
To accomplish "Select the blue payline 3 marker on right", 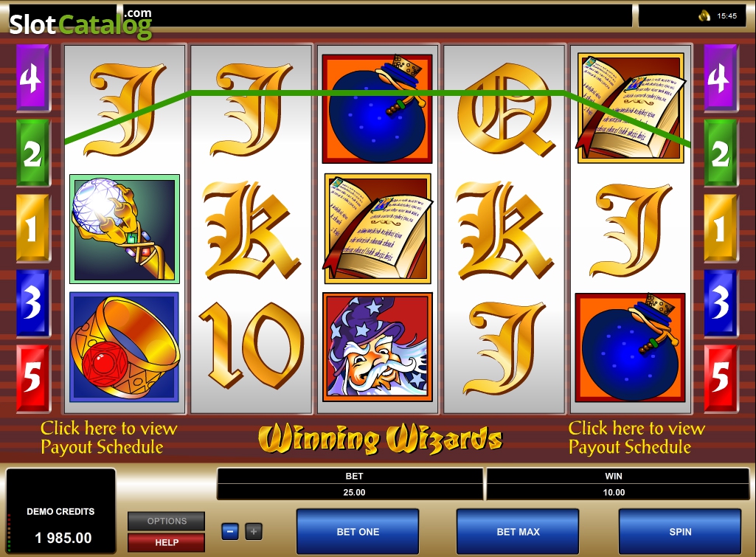I will click(721, 303).
